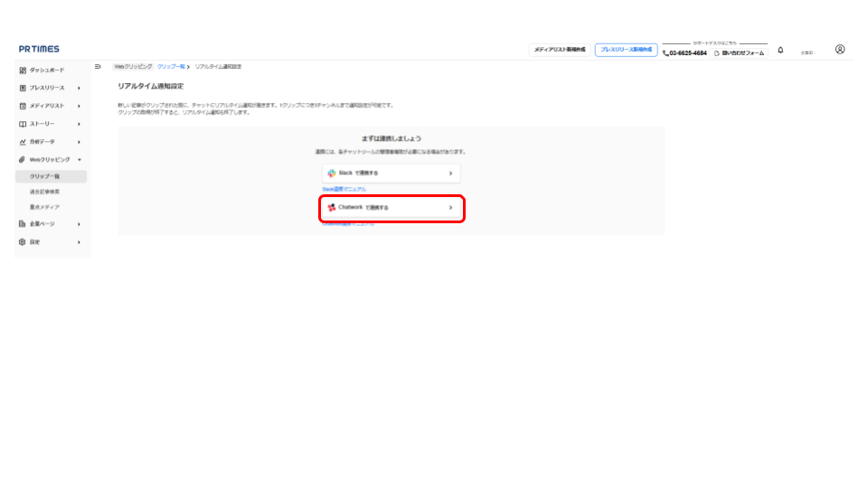This screenshot has width=868, height=488.
Task: Click the chevron on the Chatwork row
Action: tap(450, 208)
